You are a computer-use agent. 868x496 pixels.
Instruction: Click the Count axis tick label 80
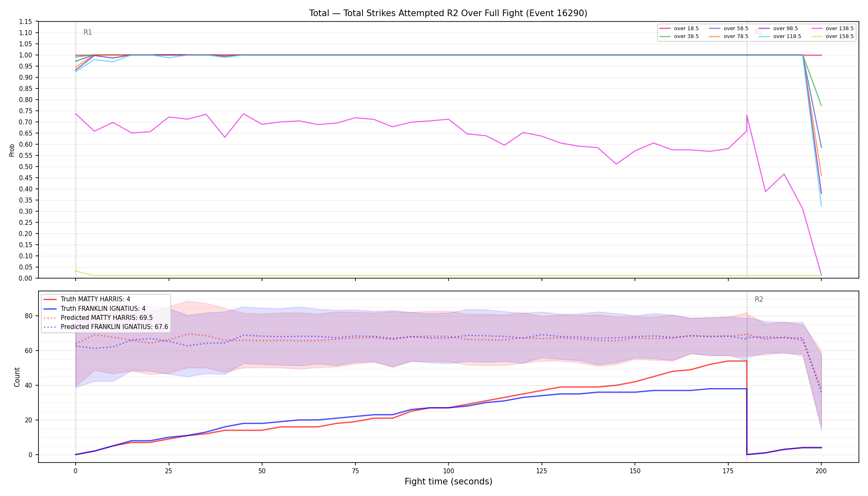pos(29,316)
